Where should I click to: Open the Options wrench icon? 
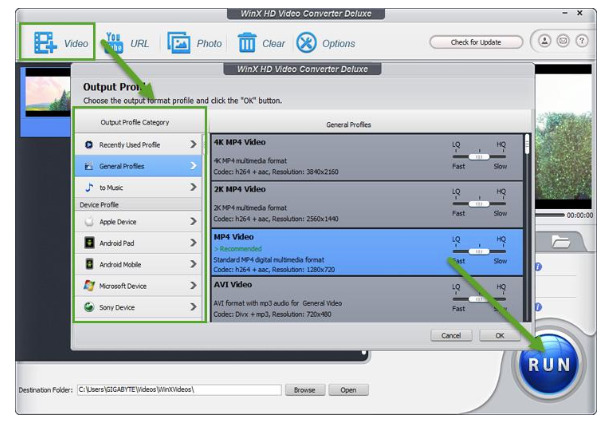coord(306,42)
